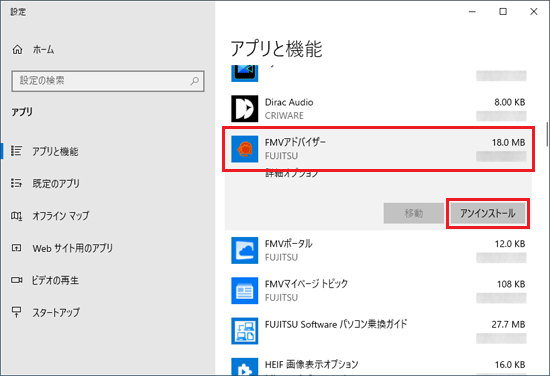
Task: Click the ビデオの再生 camera icon
Action: pos(16,280)
